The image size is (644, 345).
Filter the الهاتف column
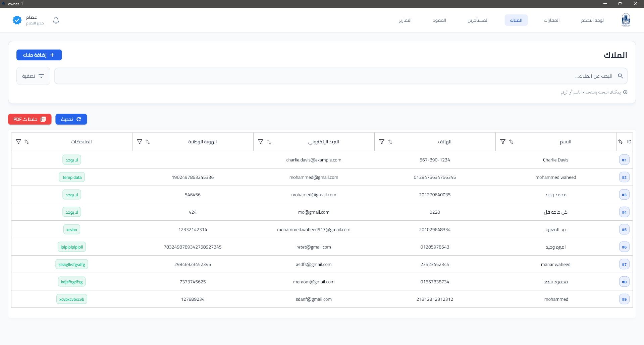(381, 142)
